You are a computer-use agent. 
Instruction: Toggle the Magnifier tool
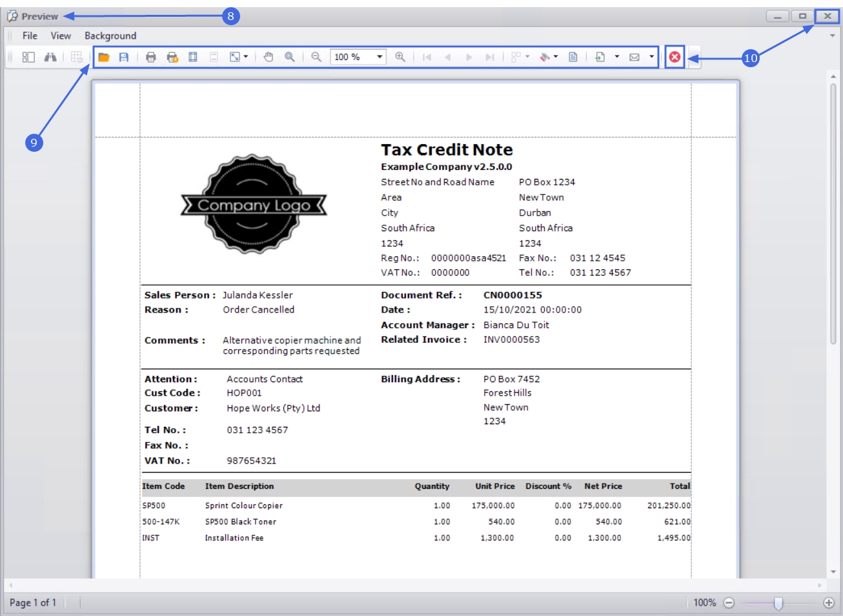(x=290, y=57)
